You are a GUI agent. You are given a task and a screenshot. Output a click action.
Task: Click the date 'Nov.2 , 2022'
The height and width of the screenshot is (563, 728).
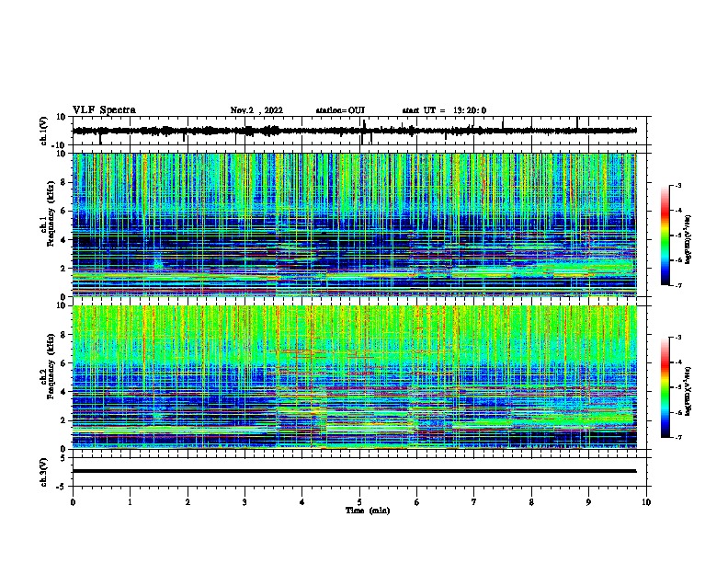(x=256, y=110)
